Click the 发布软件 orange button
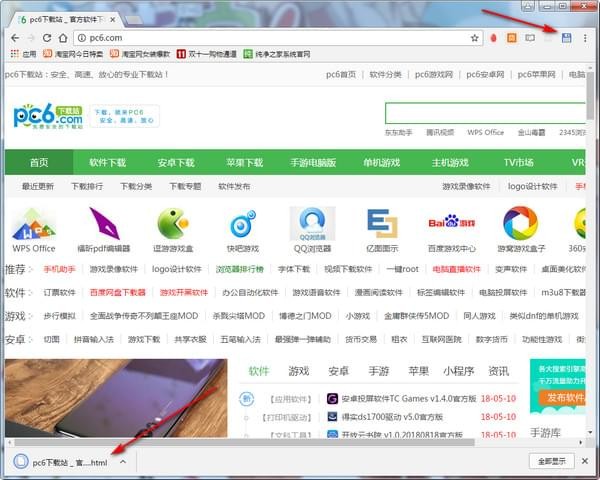600x480 pixels. click(x=561, y=397)
